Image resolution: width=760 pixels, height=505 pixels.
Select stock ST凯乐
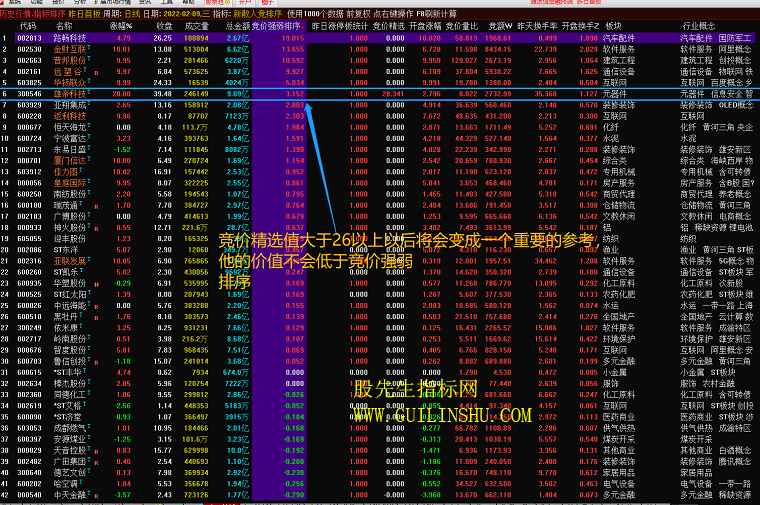66,272
